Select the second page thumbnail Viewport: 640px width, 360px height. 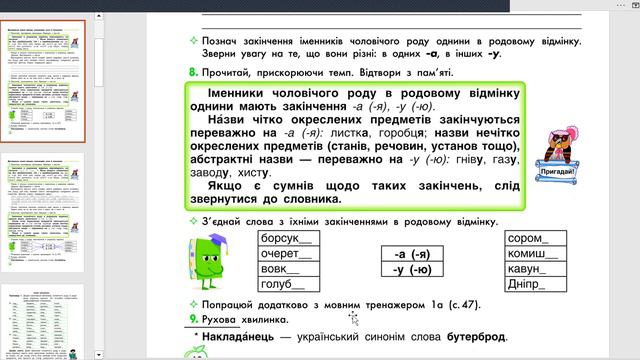[x=43, y=213]
